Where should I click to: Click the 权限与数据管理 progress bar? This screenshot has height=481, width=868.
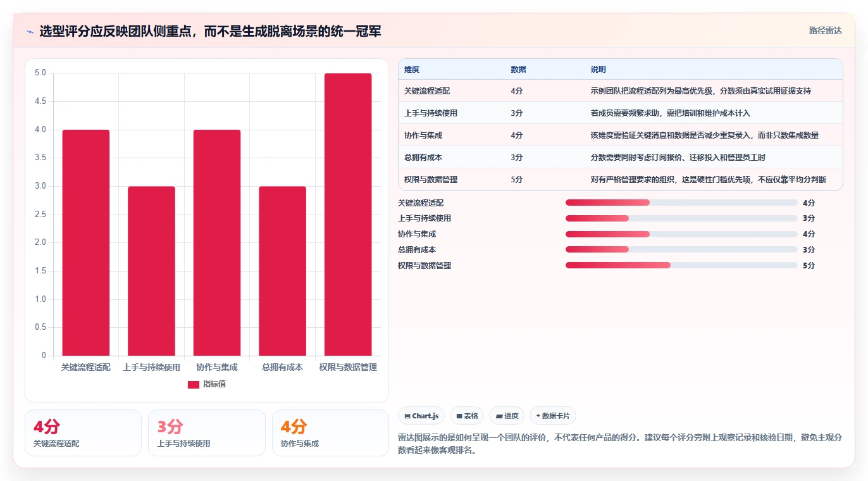(x=681, y=266)
